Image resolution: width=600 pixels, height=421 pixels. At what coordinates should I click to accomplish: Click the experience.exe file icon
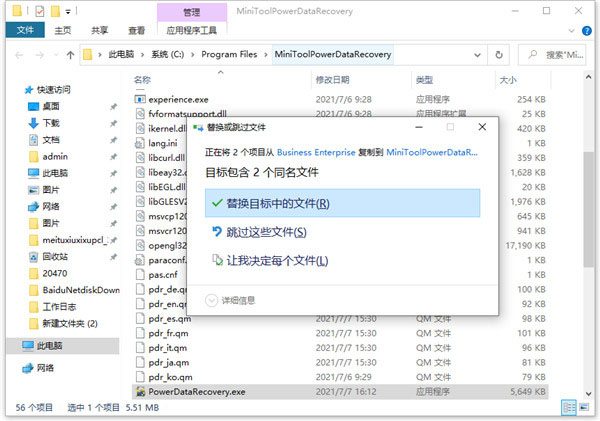point(140,100)
